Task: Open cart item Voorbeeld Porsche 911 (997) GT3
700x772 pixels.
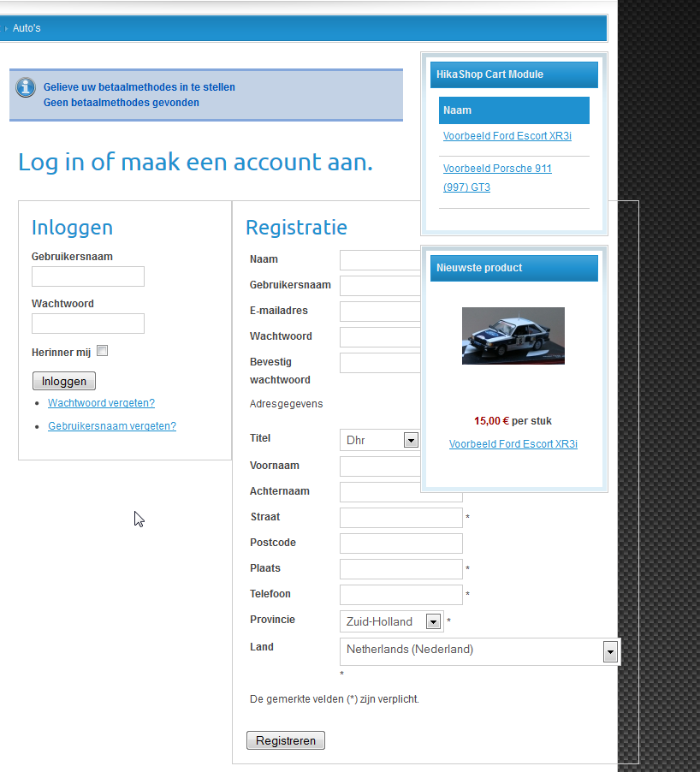Action: pos(497,178)
